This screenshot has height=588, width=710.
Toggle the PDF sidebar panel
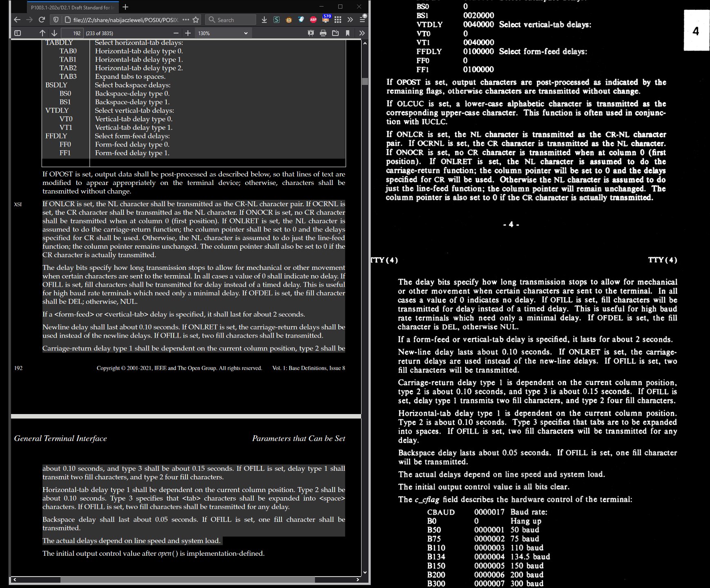tap(18, 33)
